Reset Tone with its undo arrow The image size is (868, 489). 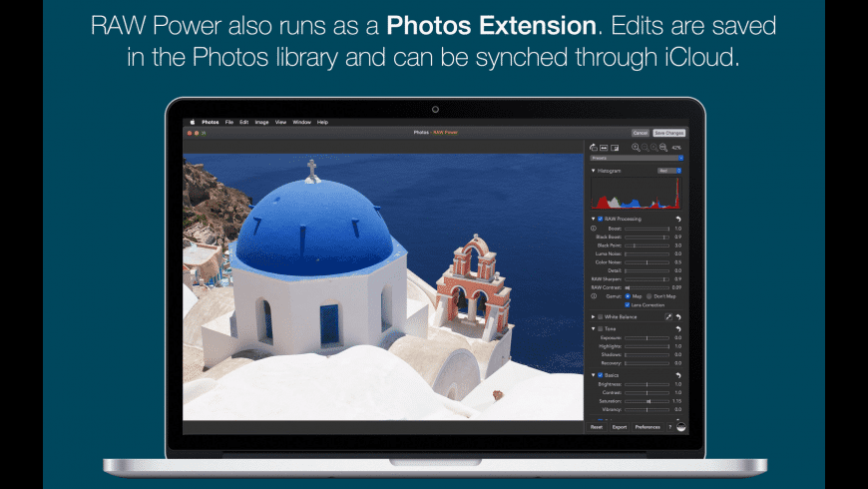pyautogui.click(x=678, y=329)
